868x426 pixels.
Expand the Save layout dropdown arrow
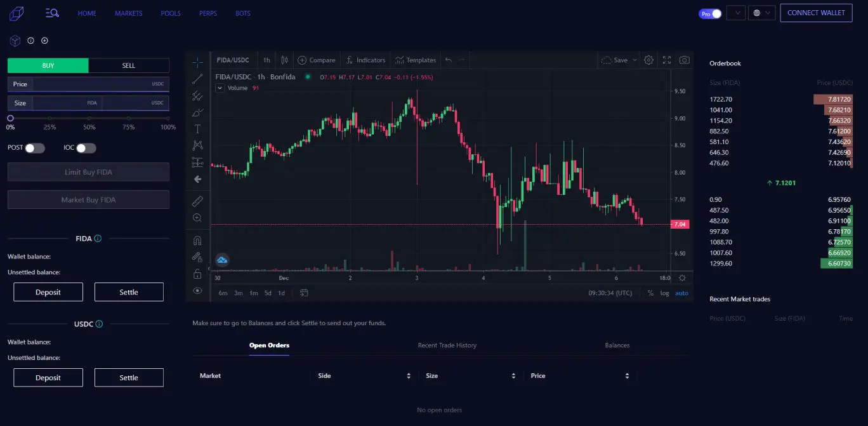[635, 60]
